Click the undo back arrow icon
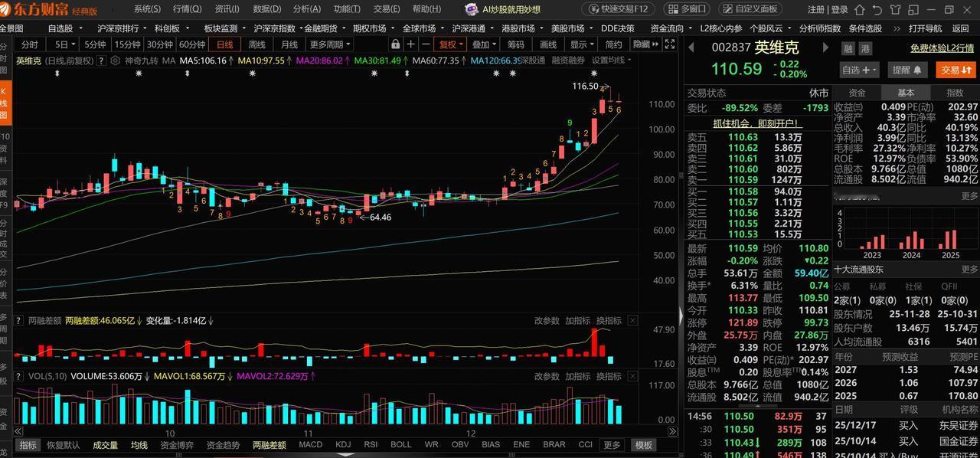The image size is (980, 458). 877,10
